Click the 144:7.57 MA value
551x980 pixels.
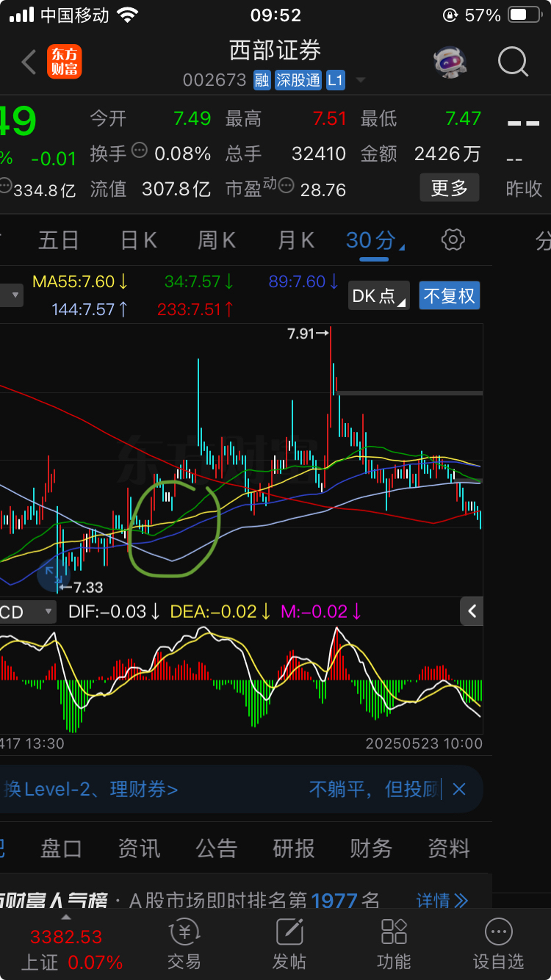click(90, 309)
